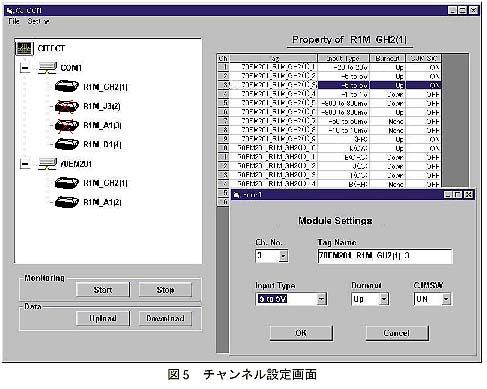
Task: Click the Start monitoring button
Action: point(103,290)
